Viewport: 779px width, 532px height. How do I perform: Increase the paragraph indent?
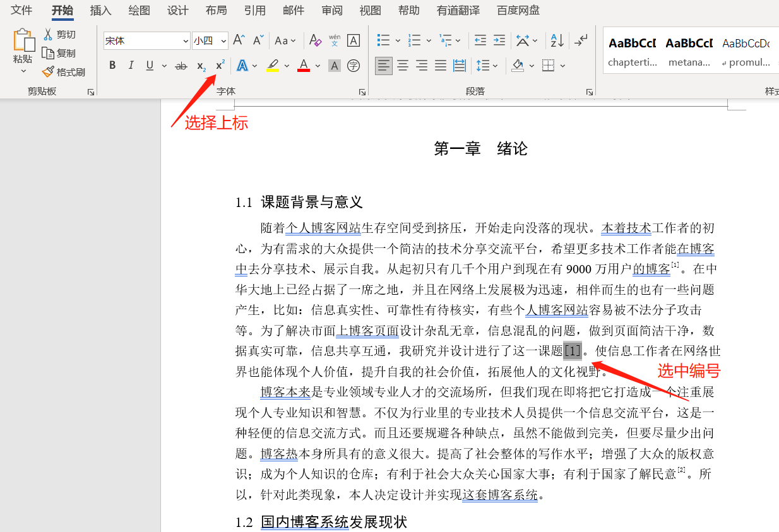point(499,40)
